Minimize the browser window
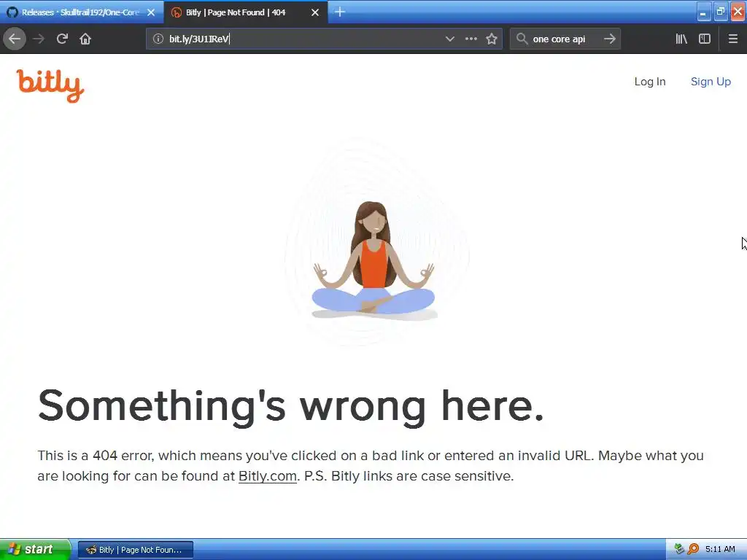The width and height of the screenshot is (747, 560). (703, 12)
